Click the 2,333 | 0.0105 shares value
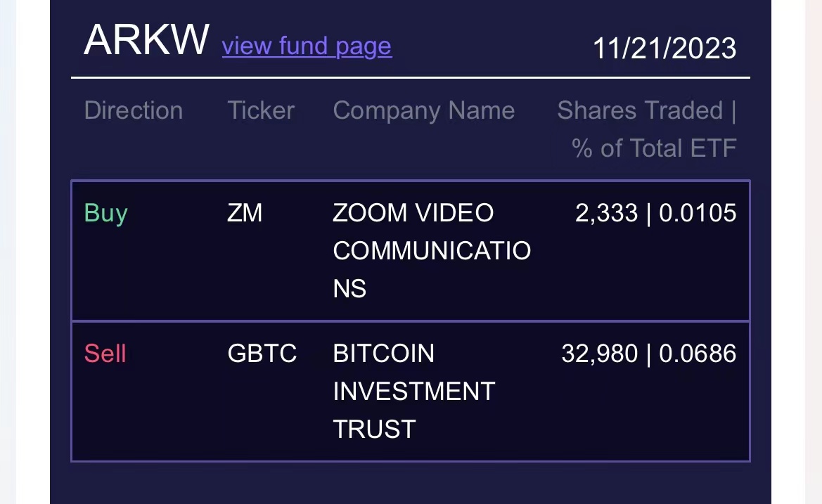Screen dimensions: 822x504 (656, 213)
